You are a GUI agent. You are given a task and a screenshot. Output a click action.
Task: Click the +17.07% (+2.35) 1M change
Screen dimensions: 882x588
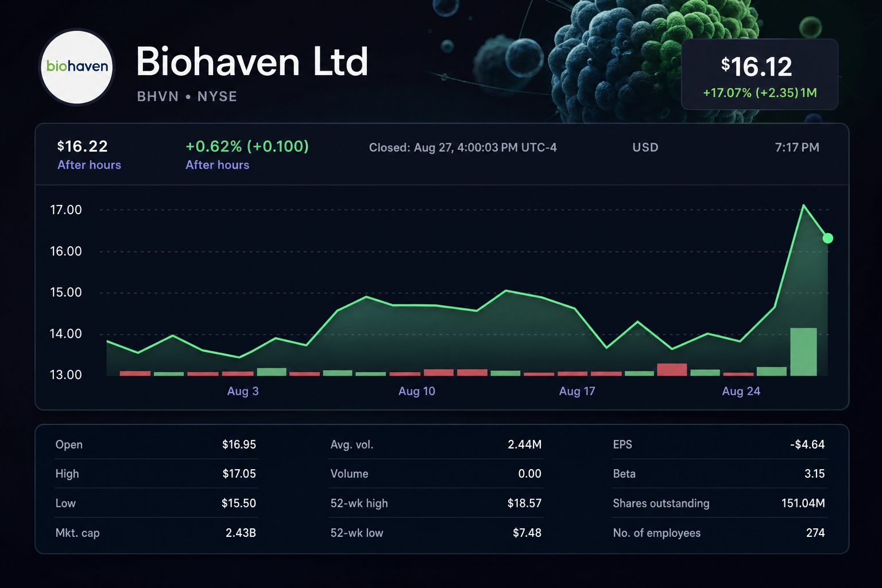(x=760, y=93)
